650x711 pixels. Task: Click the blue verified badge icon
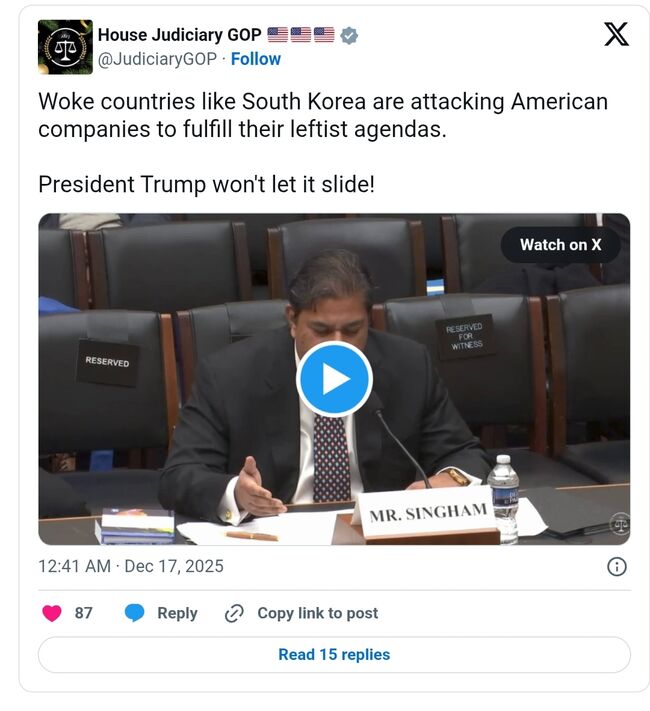(349, 35)
